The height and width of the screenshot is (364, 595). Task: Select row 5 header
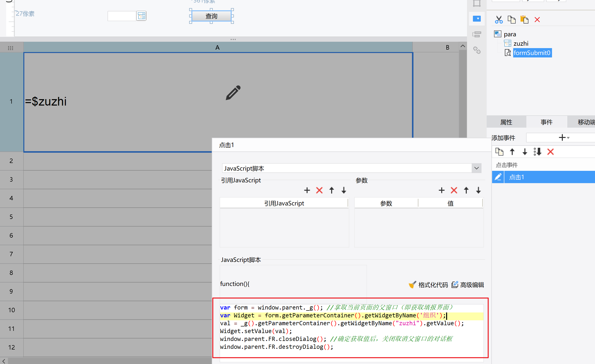point(11,217)
